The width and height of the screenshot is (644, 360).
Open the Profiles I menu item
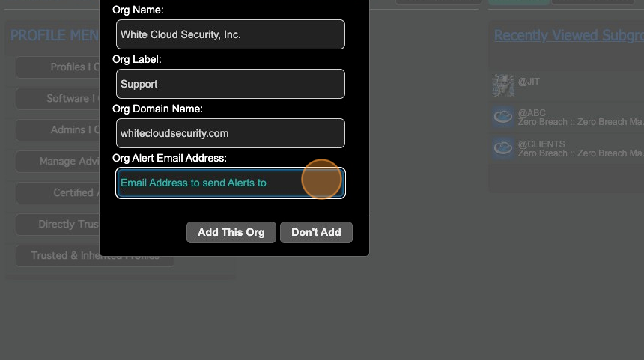tap(58, 67)
